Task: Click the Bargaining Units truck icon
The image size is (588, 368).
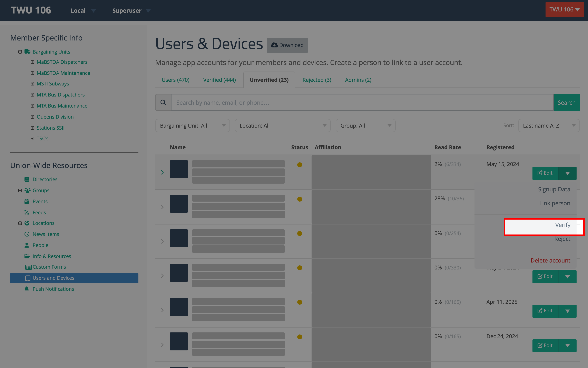Action: click(27, 52)
